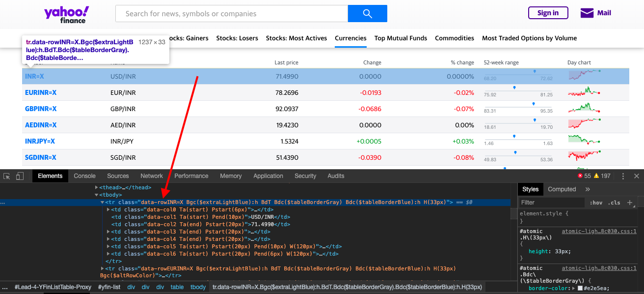Screen dimensions: 644x294
Task: Toggle the device toolbar icon
Action: [x=19, y=176]
